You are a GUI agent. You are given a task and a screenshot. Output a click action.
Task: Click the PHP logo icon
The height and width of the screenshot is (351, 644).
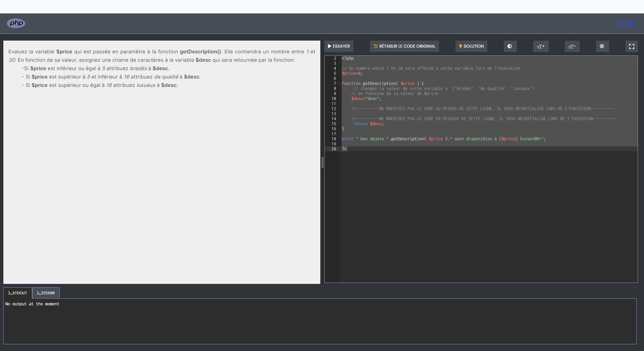pyautogui.click(x=16, y=23)
